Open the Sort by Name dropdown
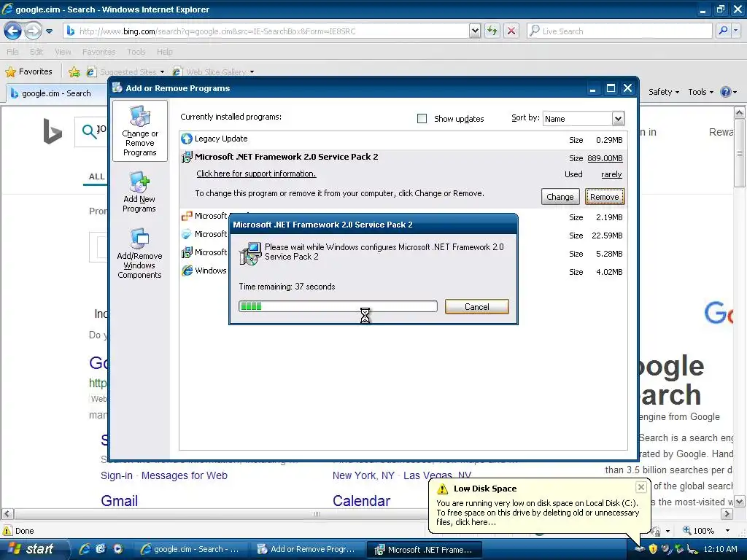 pos(617,119)
